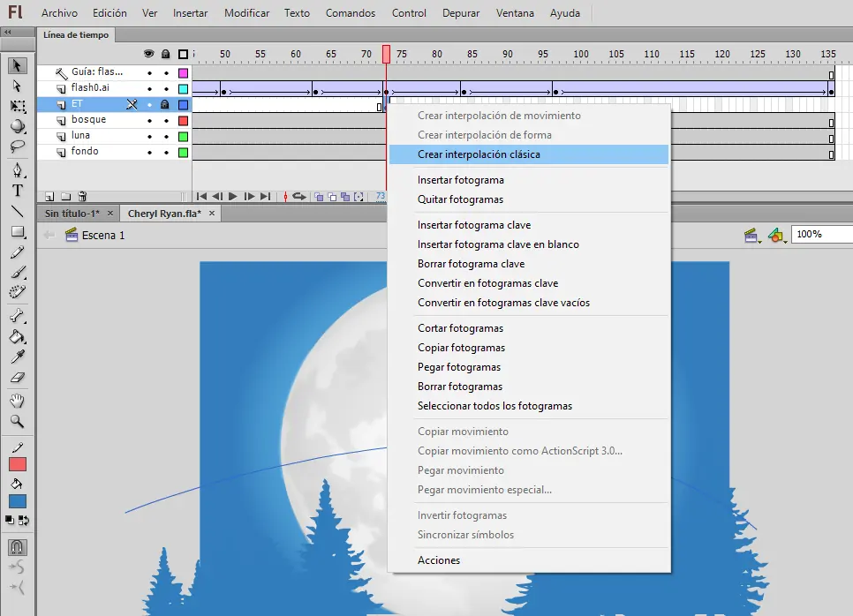Select the Brush tool
The height and width of the screenshot is (616, 853).
tap(18, 272)
